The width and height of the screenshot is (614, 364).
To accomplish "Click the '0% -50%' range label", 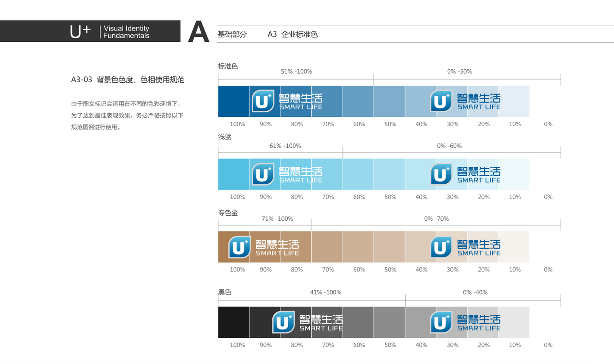I will pos(459,71).
